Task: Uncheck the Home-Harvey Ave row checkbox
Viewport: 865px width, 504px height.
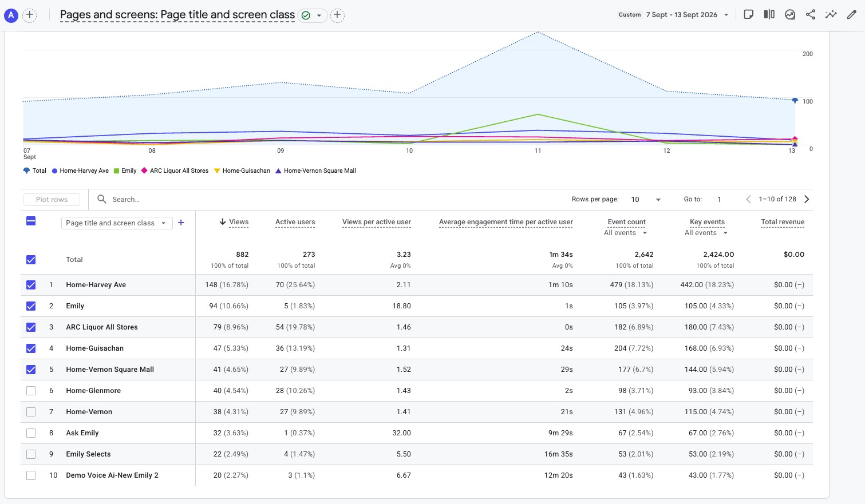Action: pyautogui.click(x=31, y=285)
